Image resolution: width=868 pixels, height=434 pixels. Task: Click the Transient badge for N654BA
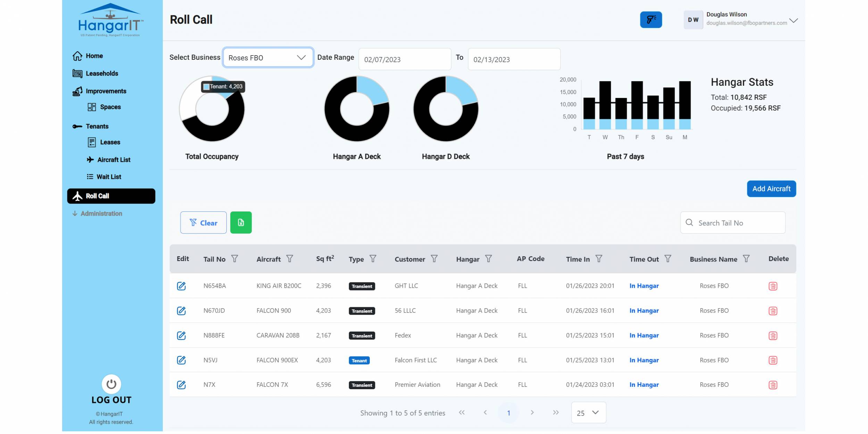tap(362, 286)
